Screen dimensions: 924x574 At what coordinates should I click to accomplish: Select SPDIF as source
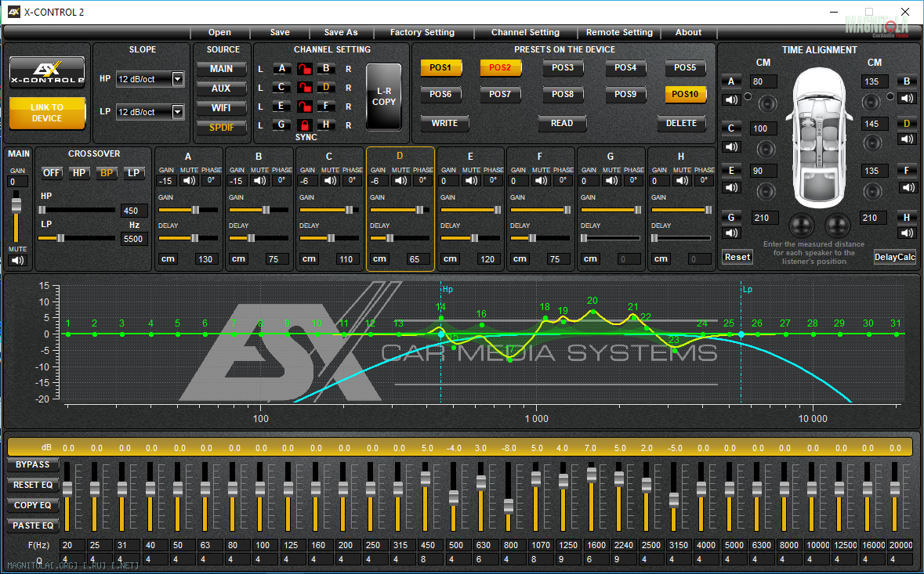pos(222,127)
